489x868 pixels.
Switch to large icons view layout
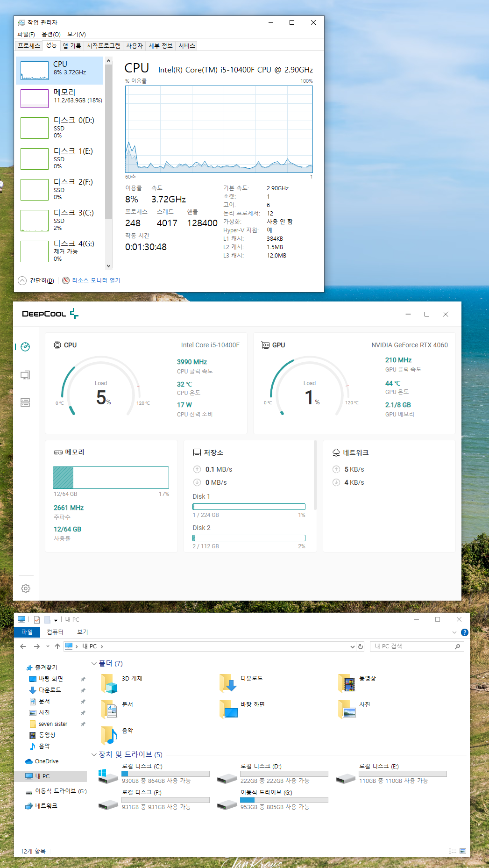pos(463,851)
